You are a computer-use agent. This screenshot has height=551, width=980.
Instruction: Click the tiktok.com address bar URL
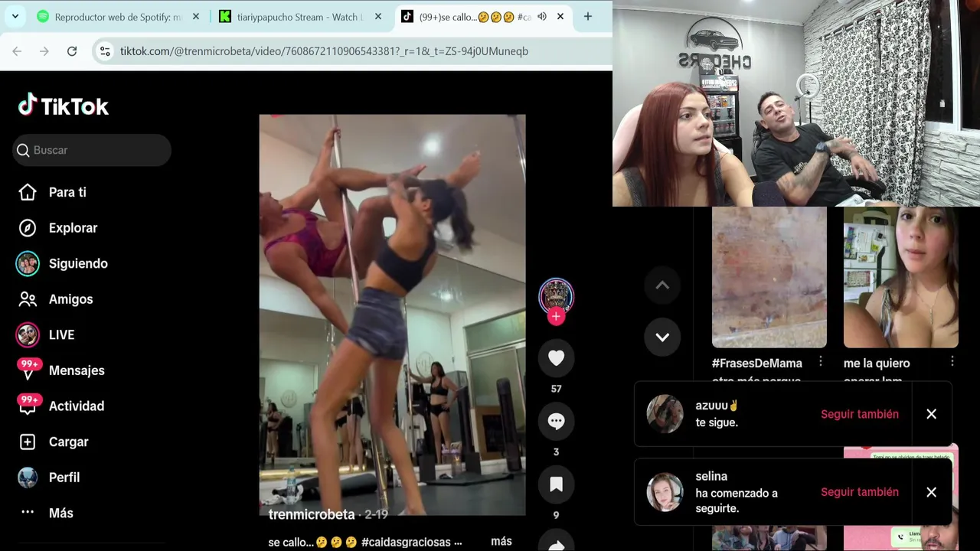[324, 51]
